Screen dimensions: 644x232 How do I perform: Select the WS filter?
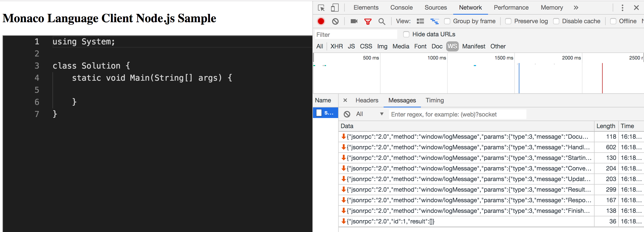[452, 46]
